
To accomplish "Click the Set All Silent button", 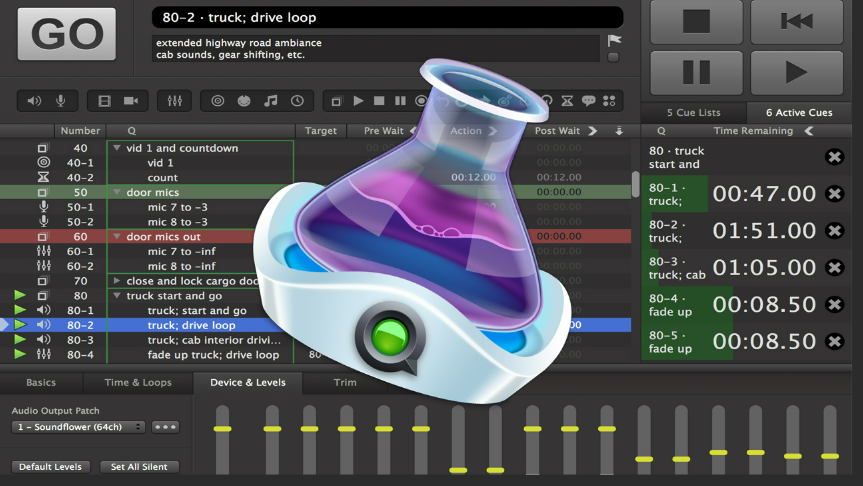I will 139,467.
